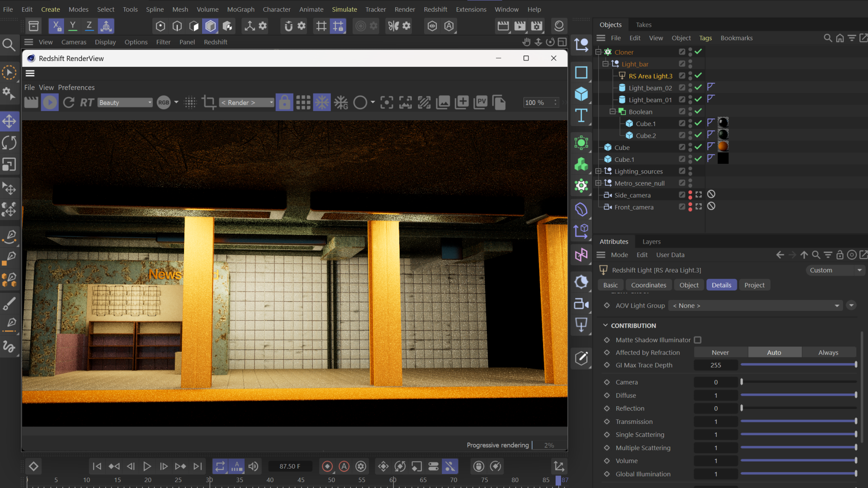868x488 pixels.
Task: Click the Cube primitive icon in side palette
Action: [x=581, y=94]
